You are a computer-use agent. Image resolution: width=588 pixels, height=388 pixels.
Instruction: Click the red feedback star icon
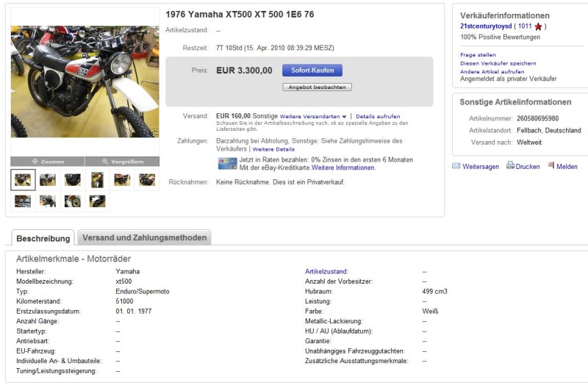click(539, 26)
